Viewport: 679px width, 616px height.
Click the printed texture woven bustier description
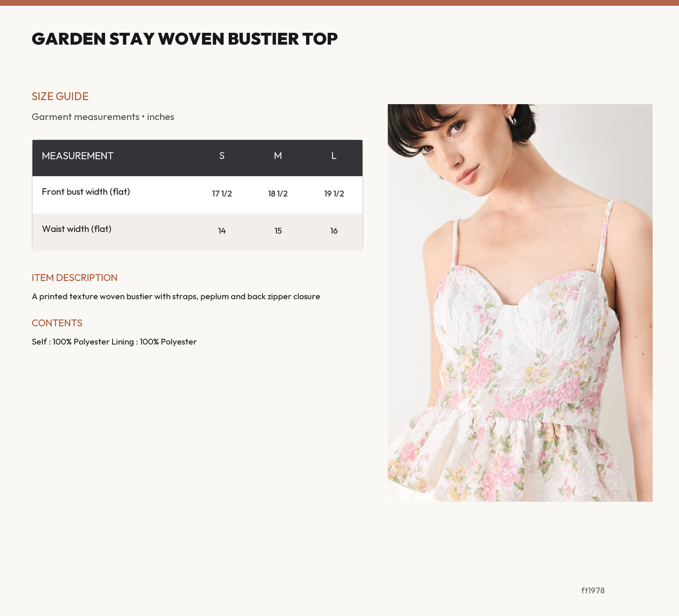click(176, 297)
